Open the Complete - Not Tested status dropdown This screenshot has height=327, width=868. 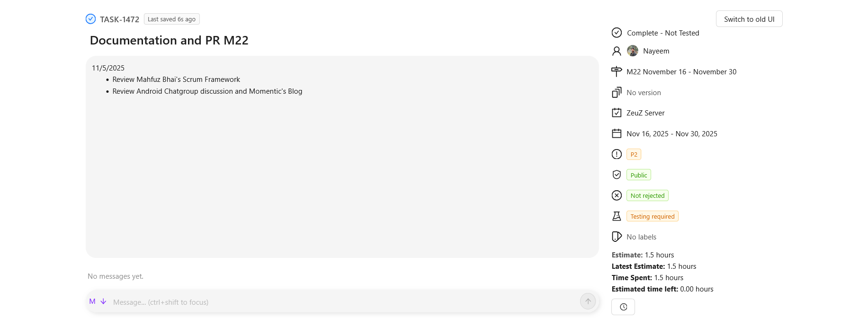pyautogui.click(x=663, y=33)
